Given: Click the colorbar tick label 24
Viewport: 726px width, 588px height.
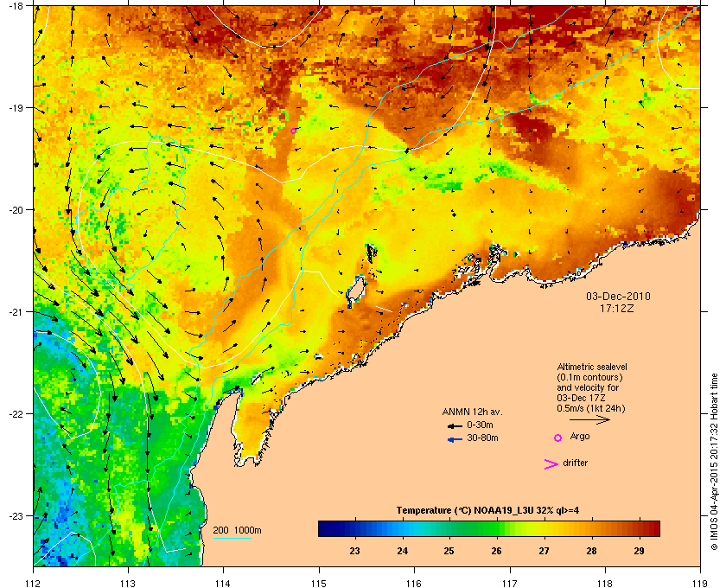Looking at the screenshot, I should 403,551.
